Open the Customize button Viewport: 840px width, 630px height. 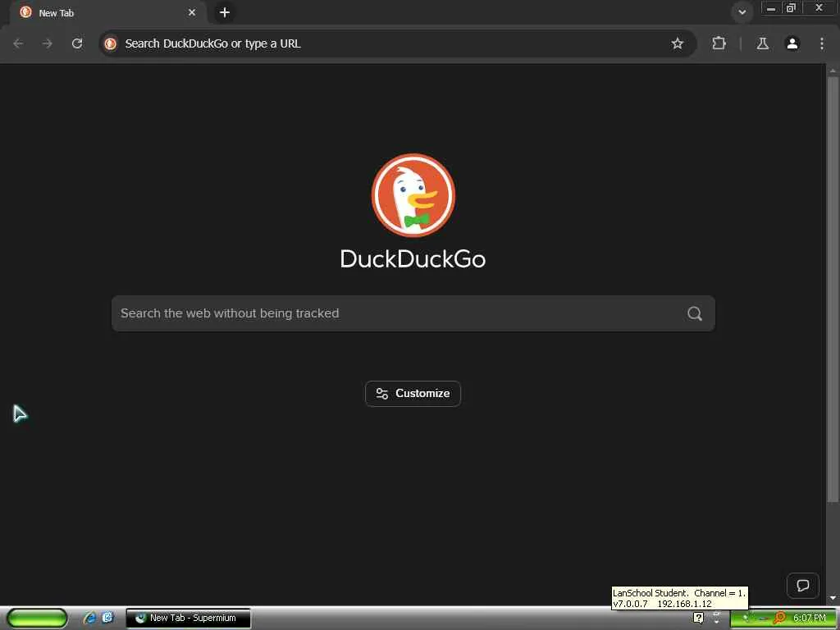413,393
